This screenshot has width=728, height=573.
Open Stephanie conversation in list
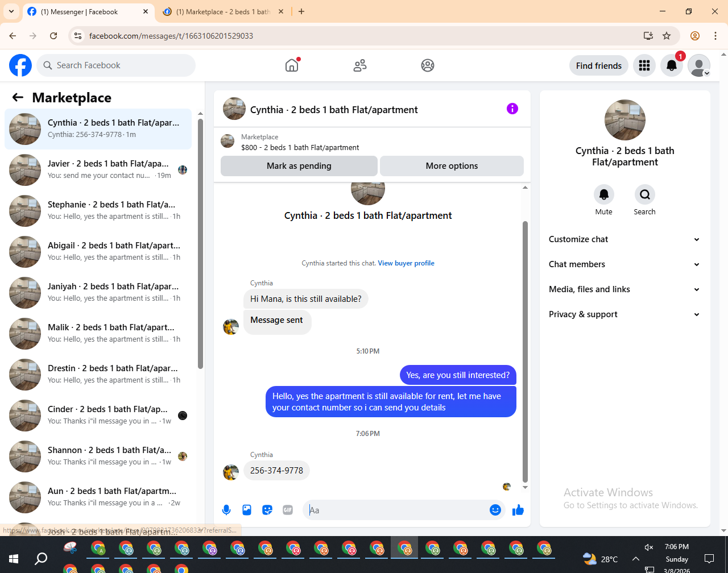coord(98,210)
